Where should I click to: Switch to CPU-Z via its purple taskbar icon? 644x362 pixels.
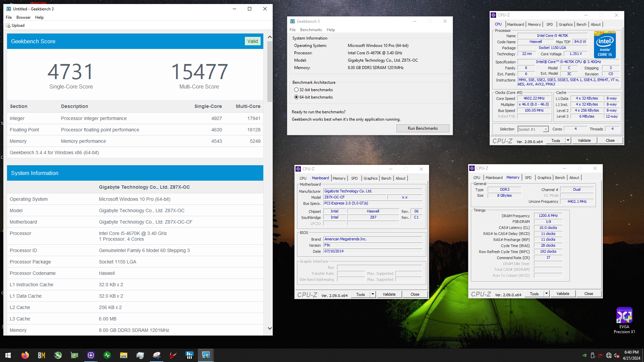[x=91, y=355]
